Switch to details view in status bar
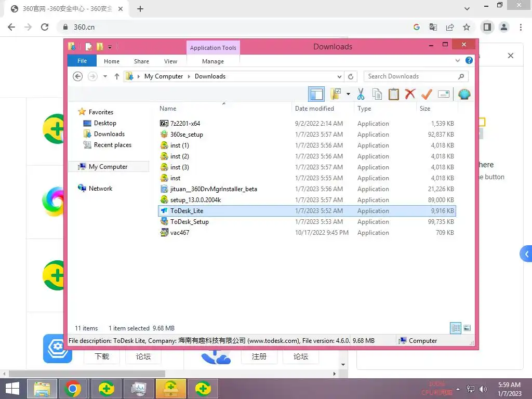The image size is (532, 399). tap(455, 328)
